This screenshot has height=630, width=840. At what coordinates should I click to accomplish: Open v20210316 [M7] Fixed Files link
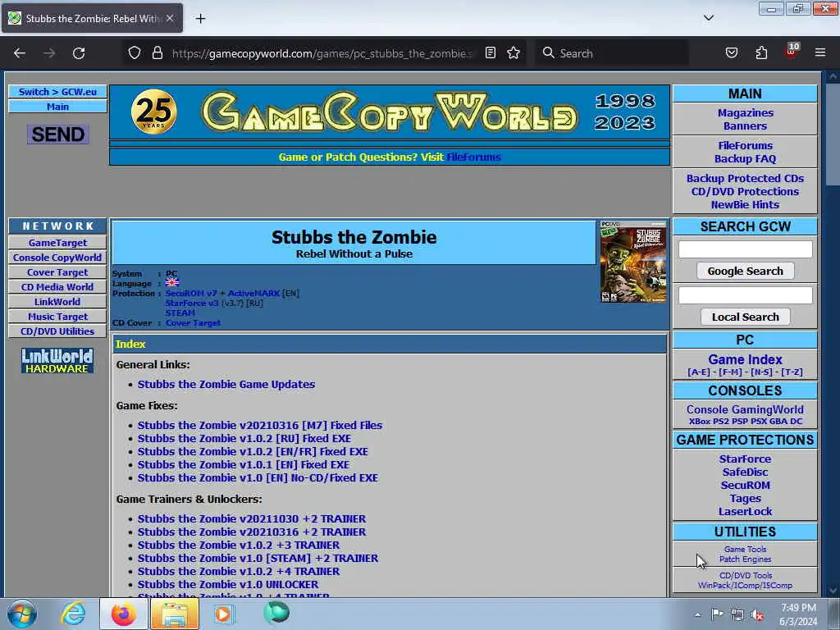point(260,426)
